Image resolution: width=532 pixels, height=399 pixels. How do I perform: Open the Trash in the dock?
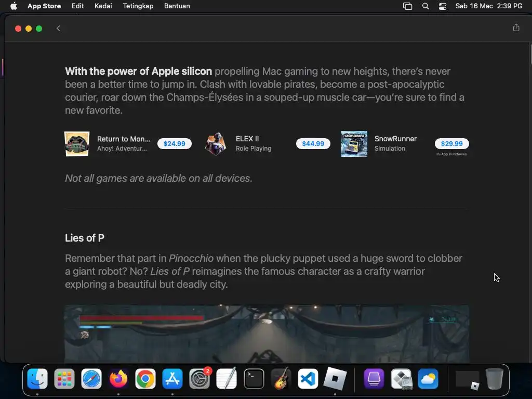(x=495, y=379)
